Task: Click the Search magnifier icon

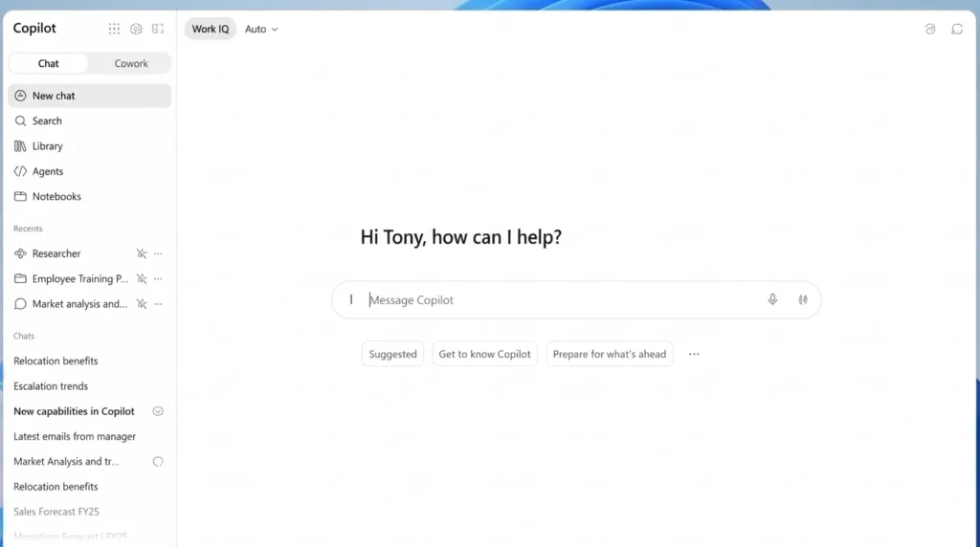Action: 20,120
